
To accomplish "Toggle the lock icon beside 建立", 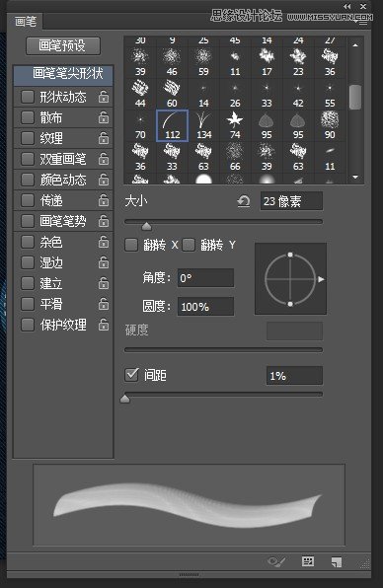I will pyautogui.click(x=104, y=283).
